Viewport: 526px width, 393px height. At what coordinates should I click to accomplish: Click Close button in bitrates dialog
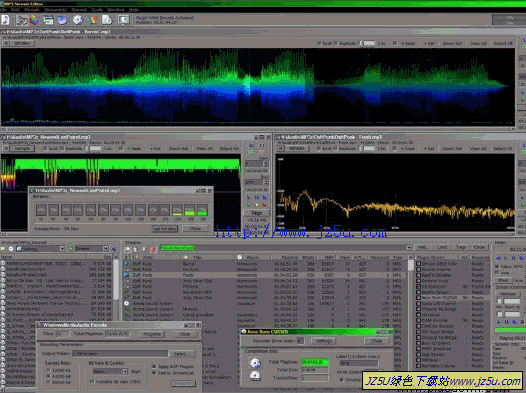195,228
